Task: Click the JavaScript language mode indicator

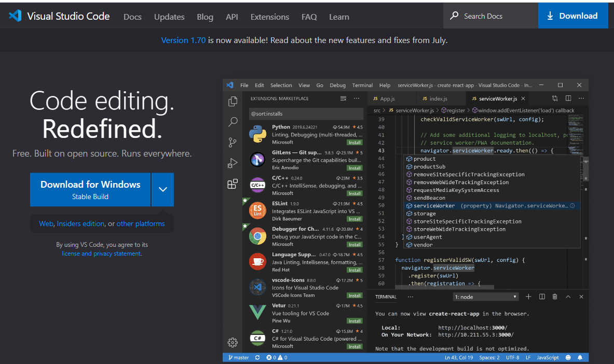Action: [548, 357]
